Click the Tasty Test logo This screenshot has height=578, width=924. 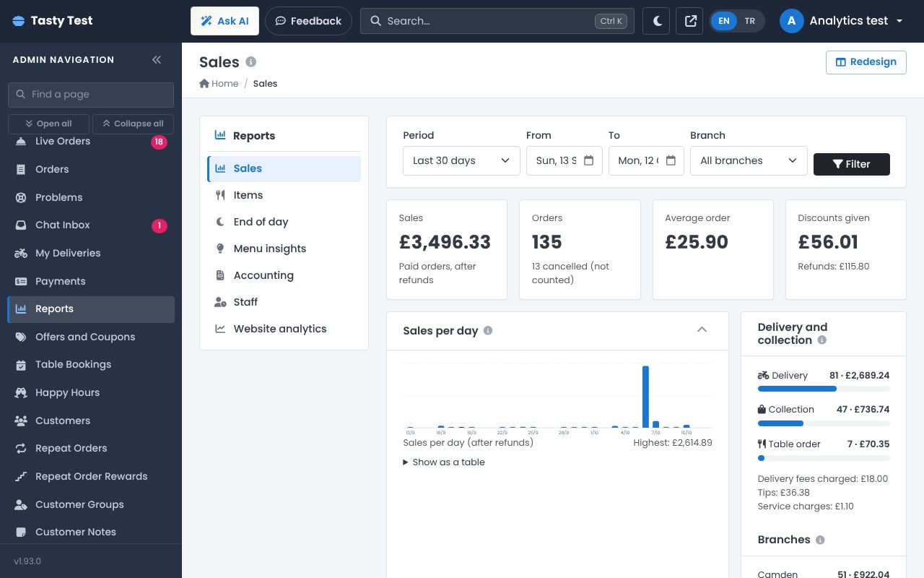pyautogui.click(x=53, y=21)
